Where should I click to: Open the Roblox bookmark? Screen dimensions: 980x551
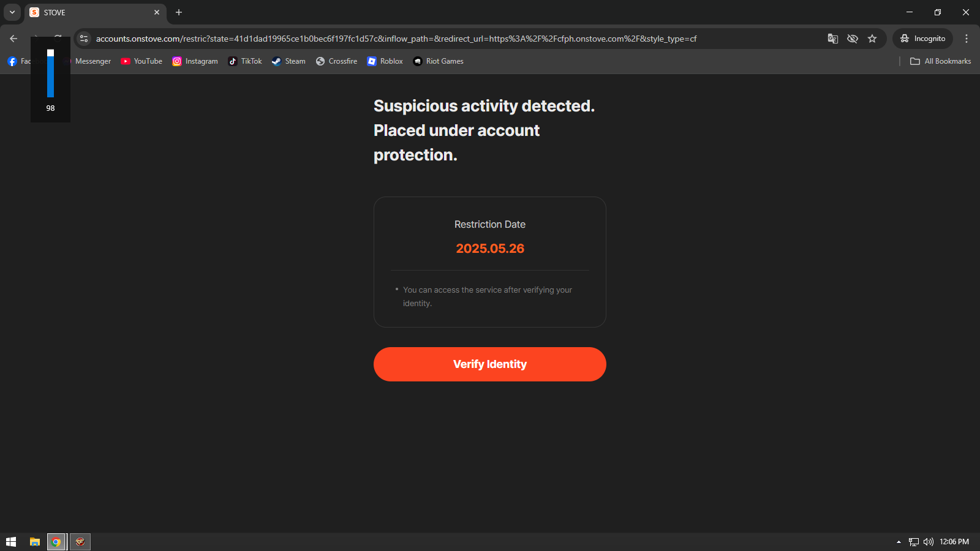coord(385,61)
